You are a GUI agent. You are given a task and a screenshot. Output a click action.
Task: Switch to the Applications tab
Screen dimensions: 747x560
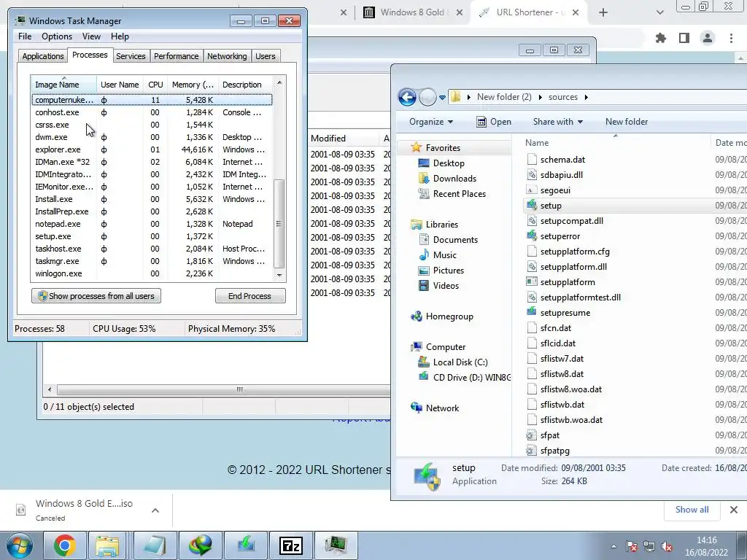[x=43, y=56]
